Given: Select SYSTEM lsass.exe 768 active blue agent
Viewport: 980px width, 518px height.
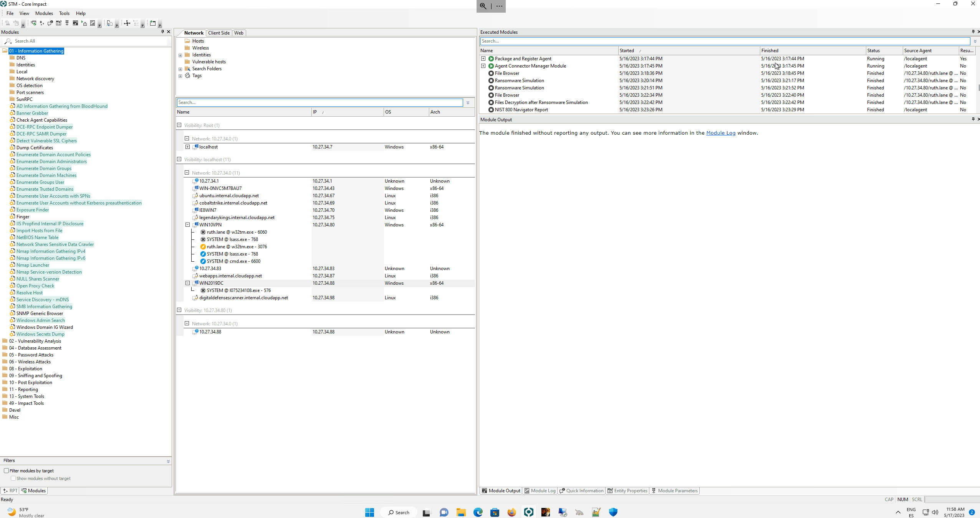Looking at the screenshot, I should [232, 254].
